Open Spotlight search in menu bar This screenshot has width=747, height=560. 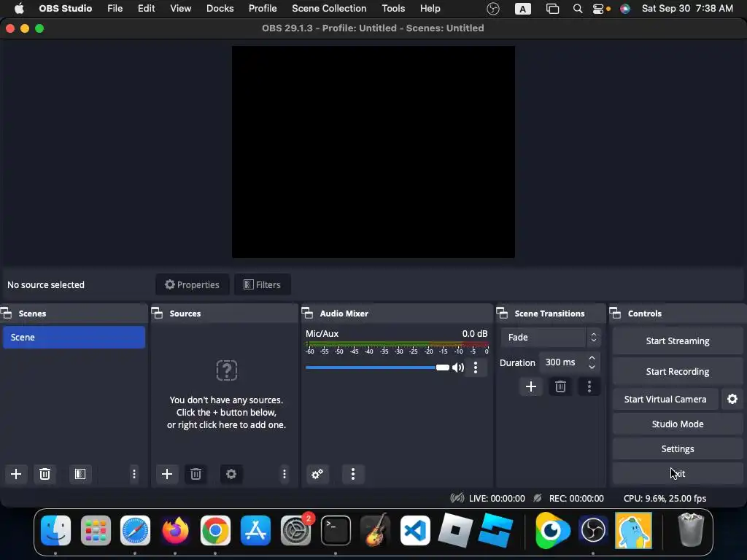point(578,9)
